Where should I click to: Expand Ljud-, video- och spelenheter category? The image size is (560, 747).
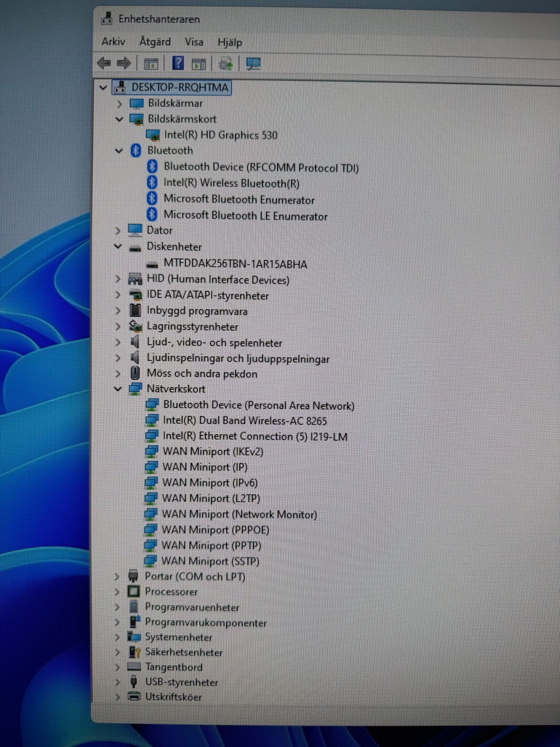118,343
